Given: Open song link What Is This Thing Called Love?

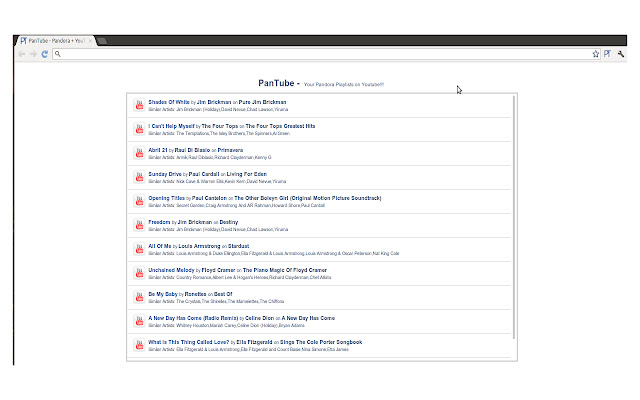Looking at the screenshot, I should pyautogui.click(x=189, y=342).
